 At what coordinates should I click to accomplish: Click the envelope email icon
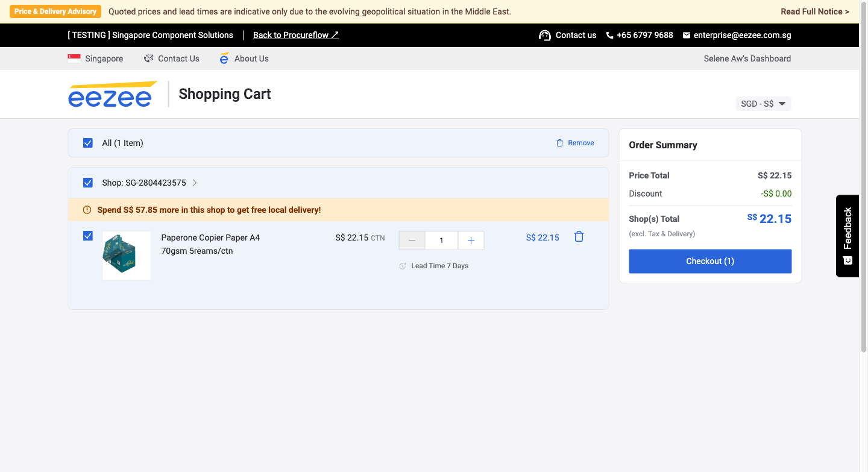[x=686, y=36]
